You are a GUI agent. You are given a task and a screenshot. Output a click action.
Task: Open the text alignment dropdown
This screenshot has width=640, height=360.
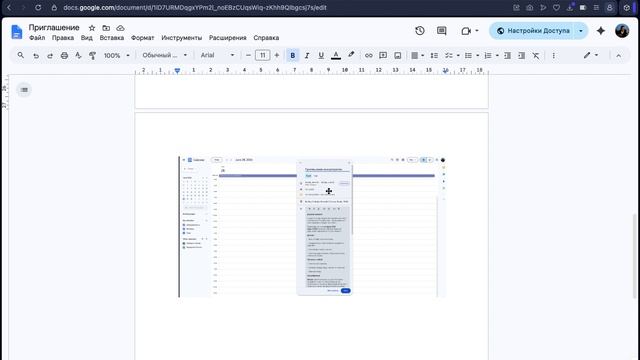(417, 56)
